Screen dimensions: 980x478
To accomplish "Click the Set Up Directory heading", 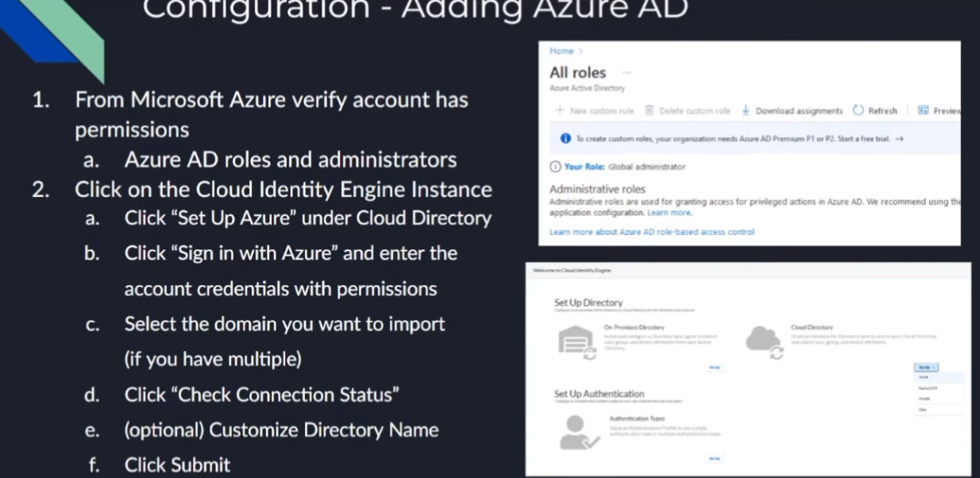I will [588, 303].
